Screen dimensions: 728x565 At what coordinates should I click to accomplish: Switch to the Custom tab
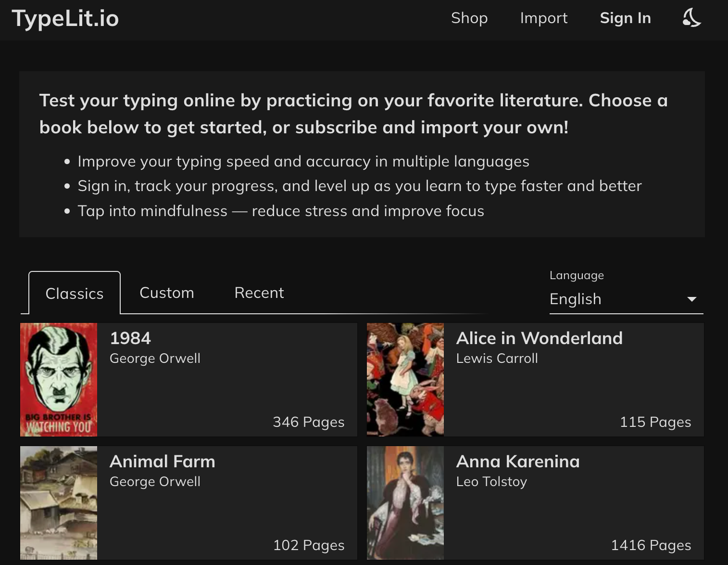pyautogui.click(x=166, y=293)
